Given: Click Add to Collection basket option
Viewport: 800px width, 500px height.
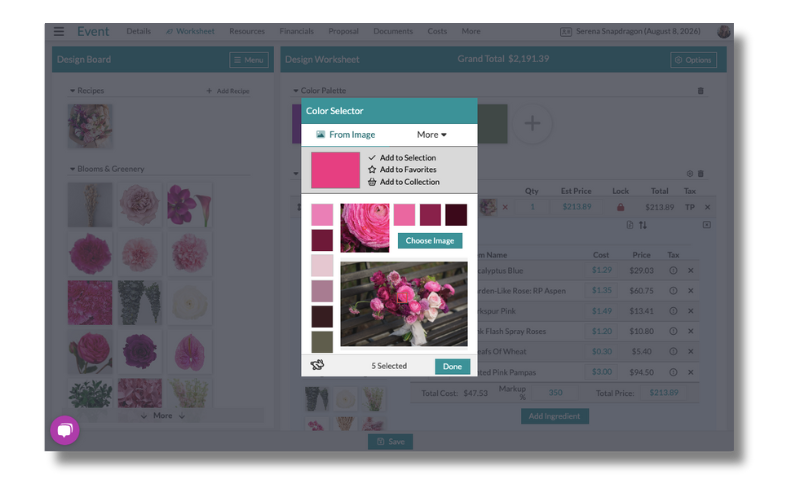Looking at the screenshot, I should pos(403,182).
